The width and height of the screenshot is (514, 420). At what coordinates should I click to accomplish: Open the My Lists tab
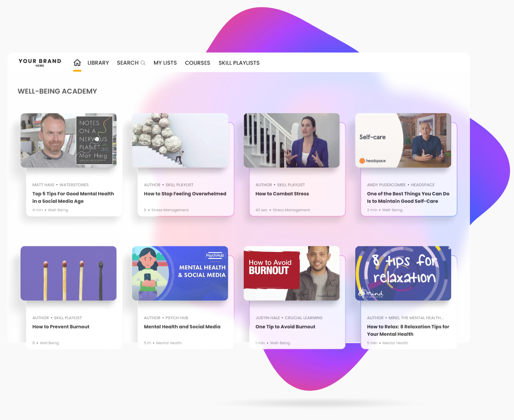(165, 63)
